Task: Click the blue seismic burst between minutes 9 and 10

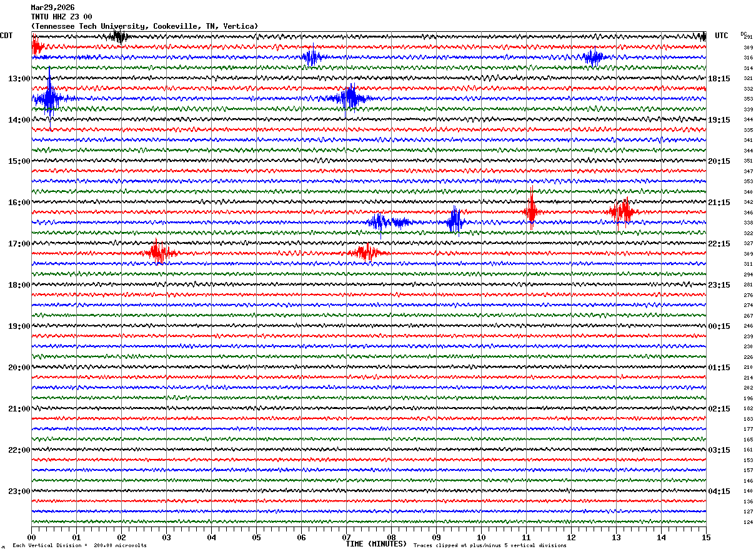Action: 455,221
